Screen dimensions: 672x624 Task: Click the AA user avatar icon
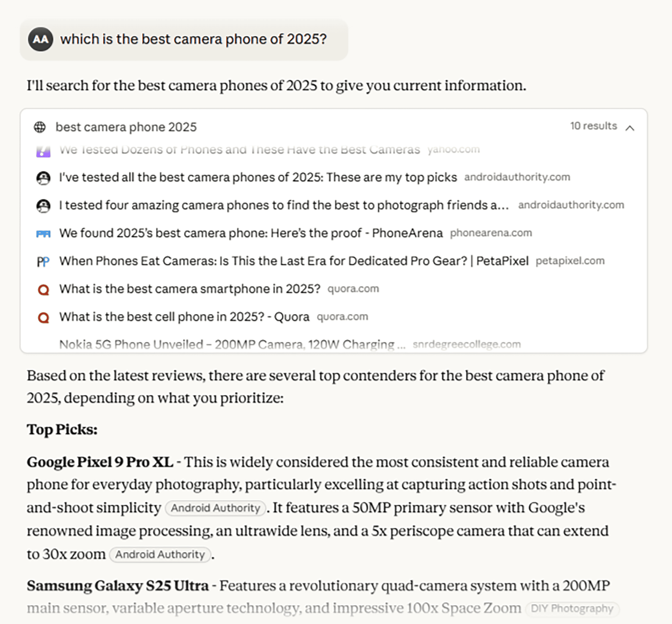41,39
